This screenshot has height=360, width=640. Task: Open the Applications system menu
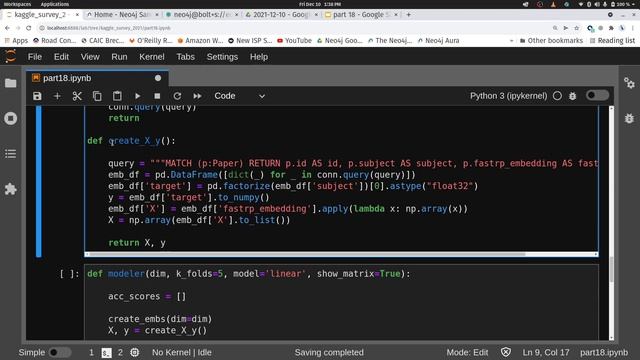coord(55,4)
